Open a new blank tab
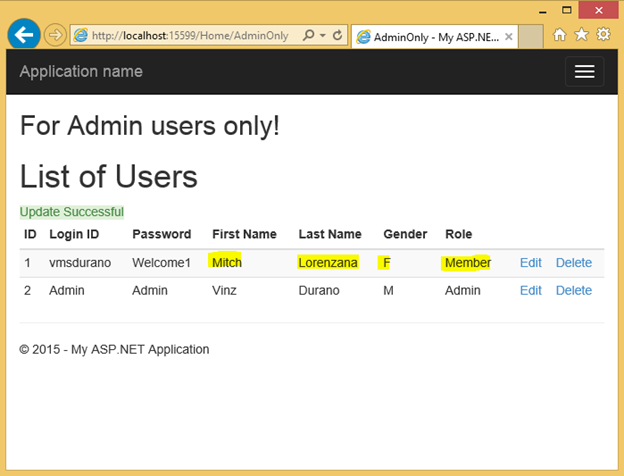Screen dimensions: 624x476 (531, 36)
